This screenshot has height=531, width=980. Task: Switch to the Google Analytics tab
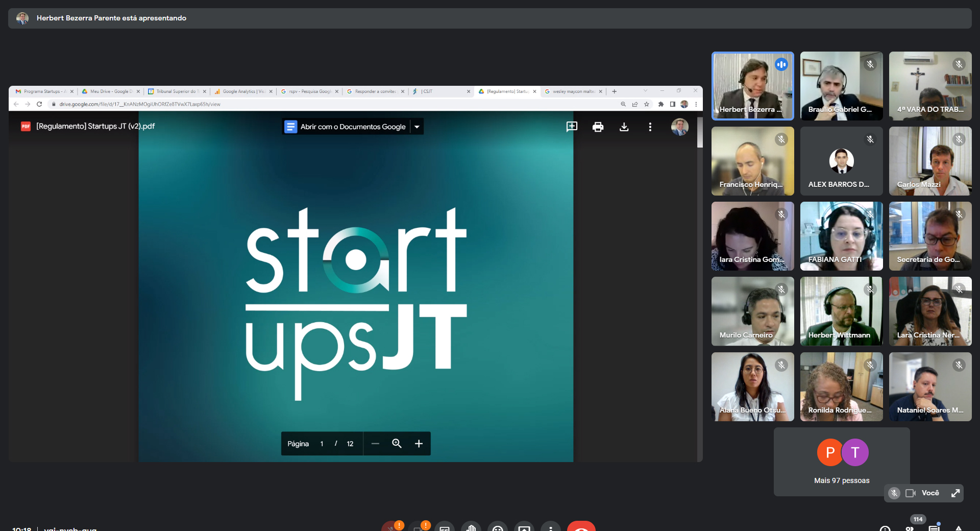pyautogui.click(x=240, y=91)
